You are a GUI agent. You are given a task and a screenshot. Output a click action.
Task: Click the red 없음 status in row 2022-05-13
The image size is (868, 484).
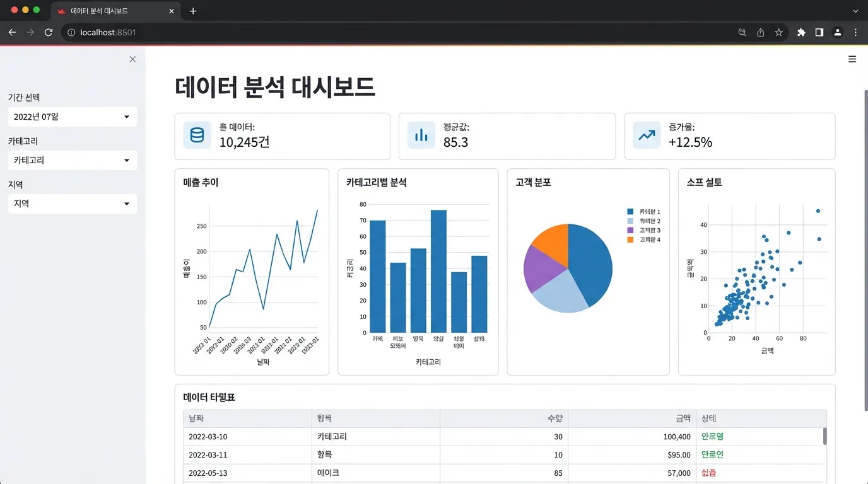(x=709, y=473)
